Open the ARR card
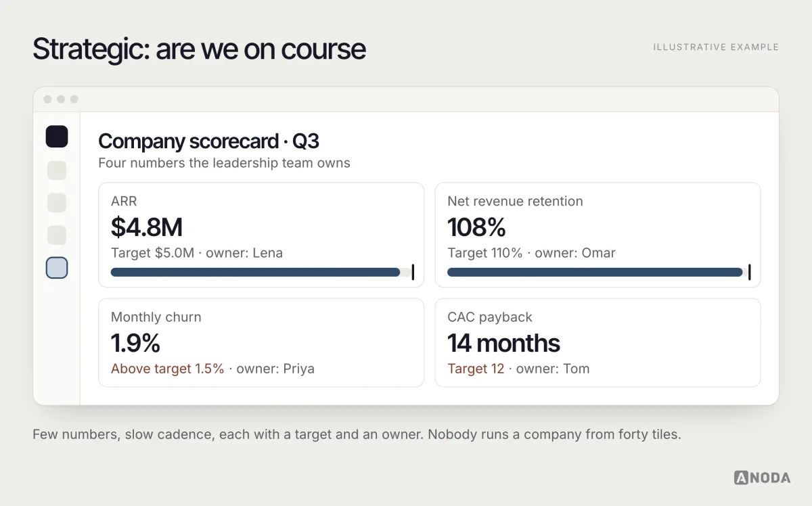 pyautogui.click(x=261, y=235)
